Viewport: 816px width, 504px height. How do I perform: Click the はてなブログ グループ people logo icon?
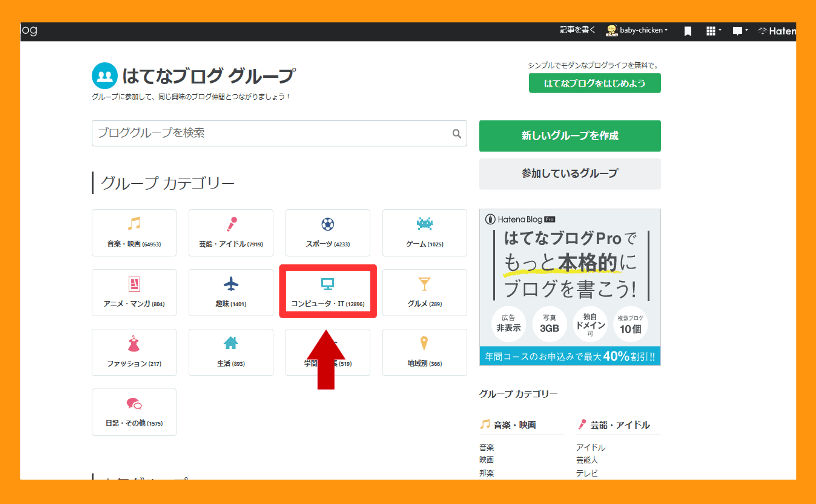[105, 76]
